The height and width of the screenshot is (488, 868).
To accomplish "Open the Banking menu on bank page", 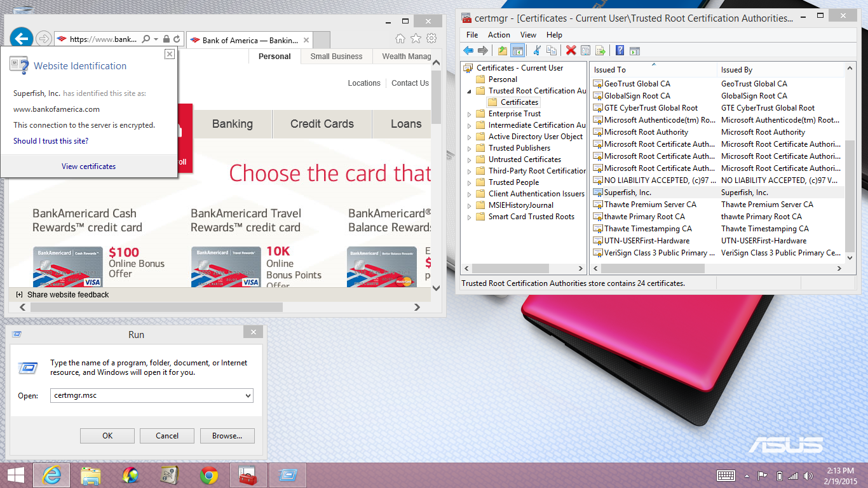I will click(x=233, y=124).
